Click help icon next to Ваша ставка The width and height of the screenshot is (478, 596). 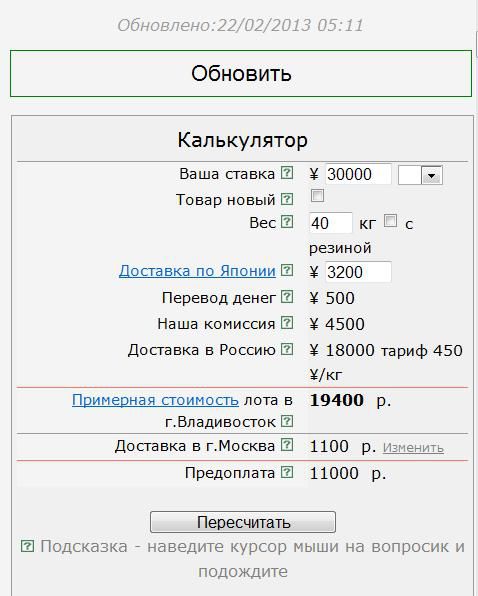coord(287,173)
